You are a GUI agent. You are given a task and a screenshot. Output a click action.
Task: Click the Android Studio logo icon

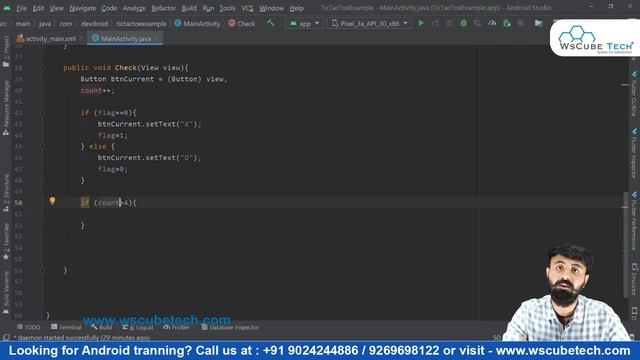click(7, 8)
